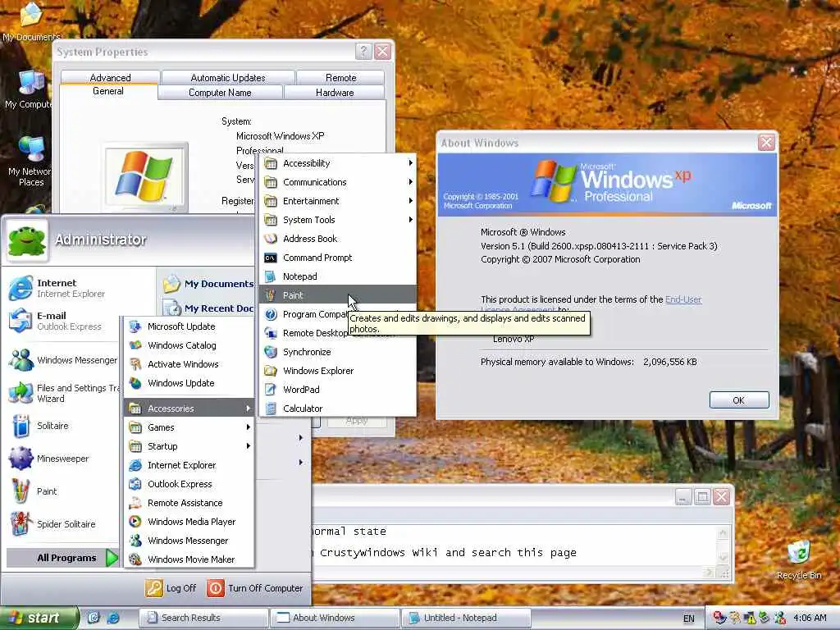This screenshot has width=840, height=630.
Task: Click Windows Messenger icon in All Programs list
Action: (x=135, y=541)
